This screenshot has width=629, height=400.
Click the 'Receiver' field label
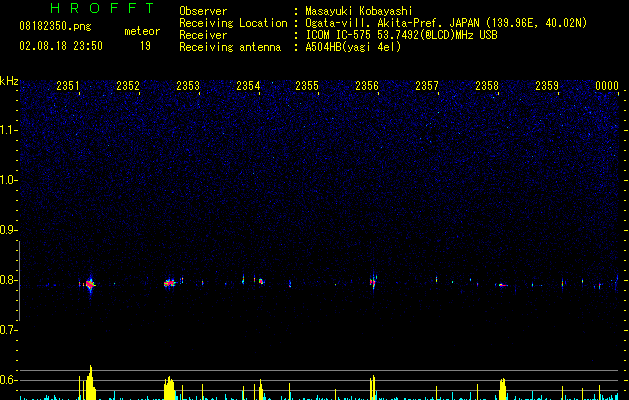pos(203,35)
